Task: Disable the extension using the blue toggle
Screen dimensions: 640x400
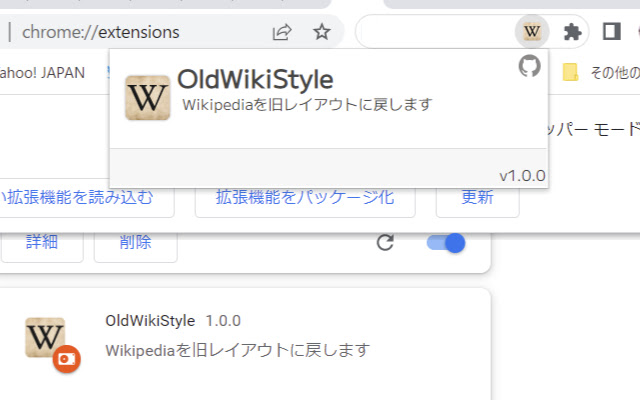Action: coord(446,243)
